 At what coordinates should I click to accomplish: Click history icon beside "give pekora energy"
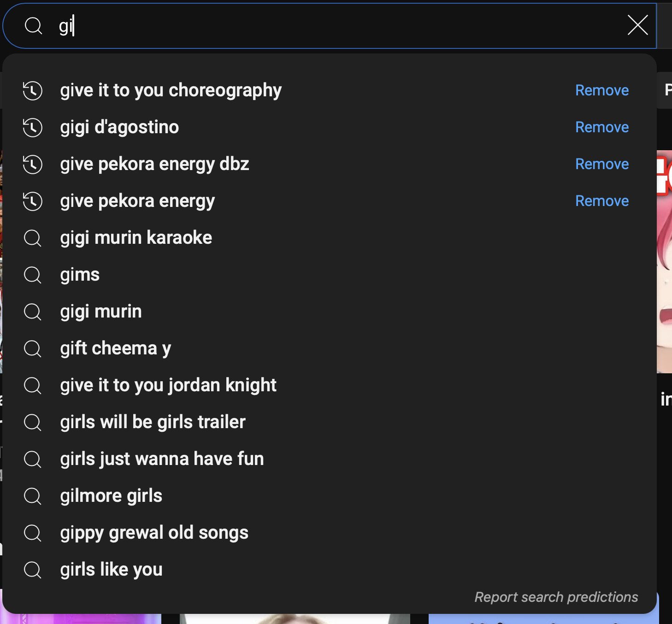[33, 201]
